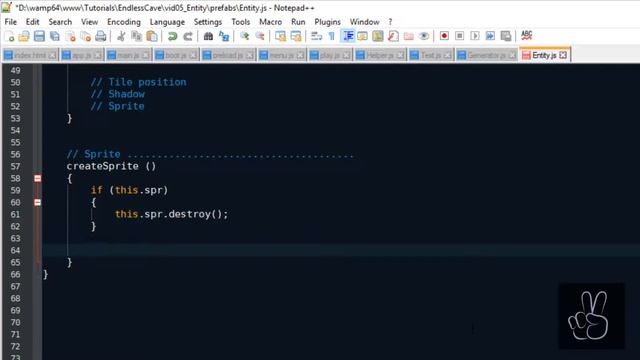Open the View menu
Viewport: 640px width, 360px height.
click(x=89, y=22)
